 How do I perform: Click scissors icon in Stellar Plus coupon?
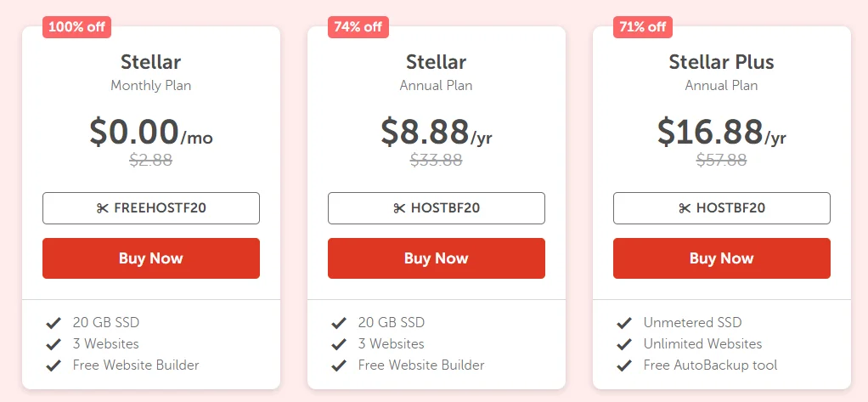tap(685, 208)
